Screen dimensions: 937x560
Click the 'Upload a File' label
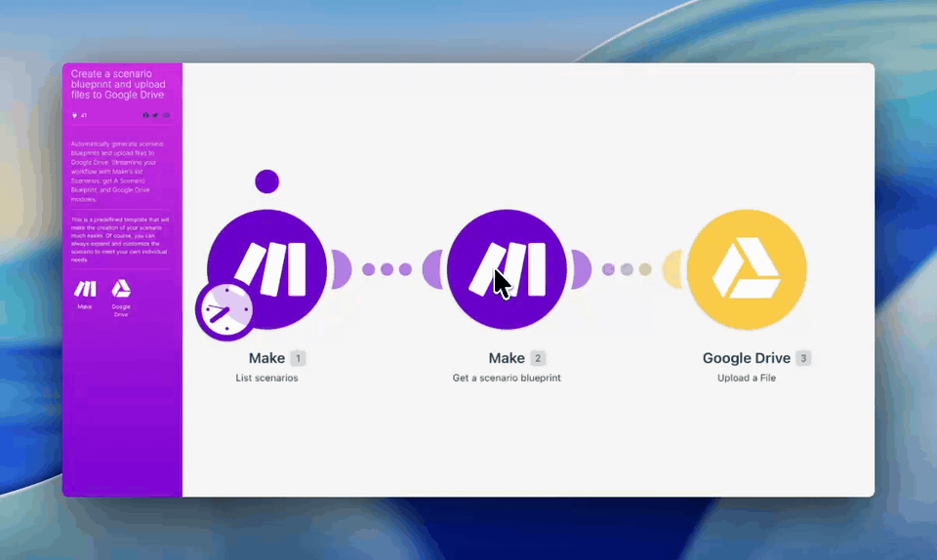point(747,378)
